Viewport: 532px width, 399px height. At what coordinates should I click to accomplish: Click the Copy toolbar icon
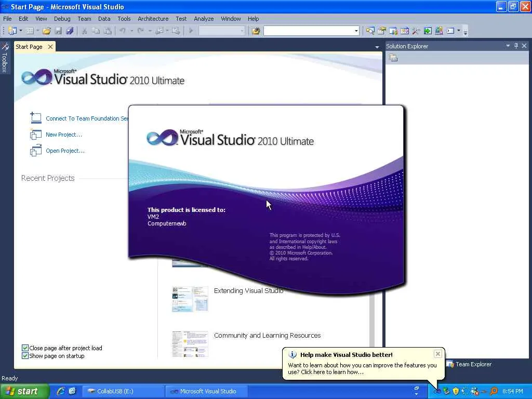(96, 31)
